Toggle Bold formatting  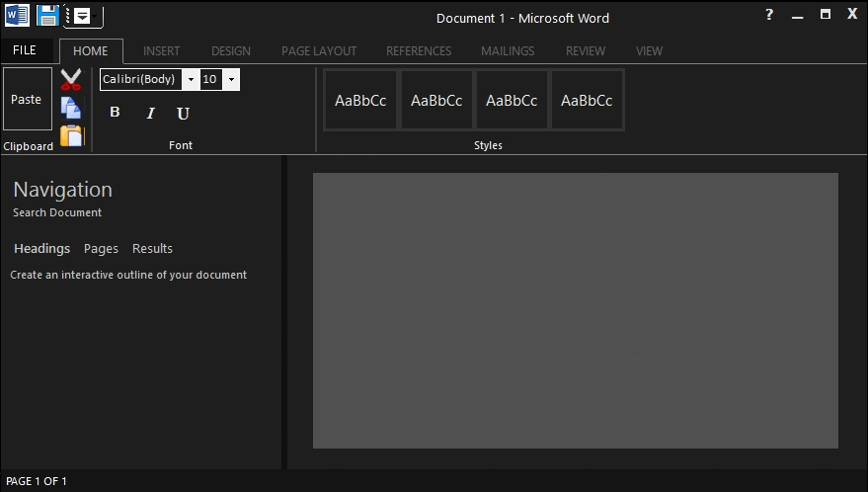[x=115, y=112]
